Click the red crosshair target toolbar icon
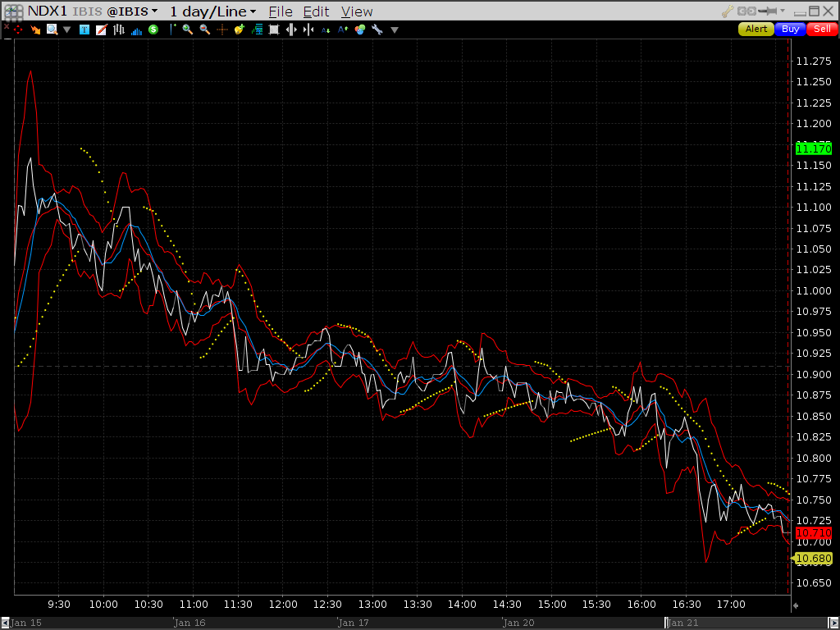 [x=18, y=30]
